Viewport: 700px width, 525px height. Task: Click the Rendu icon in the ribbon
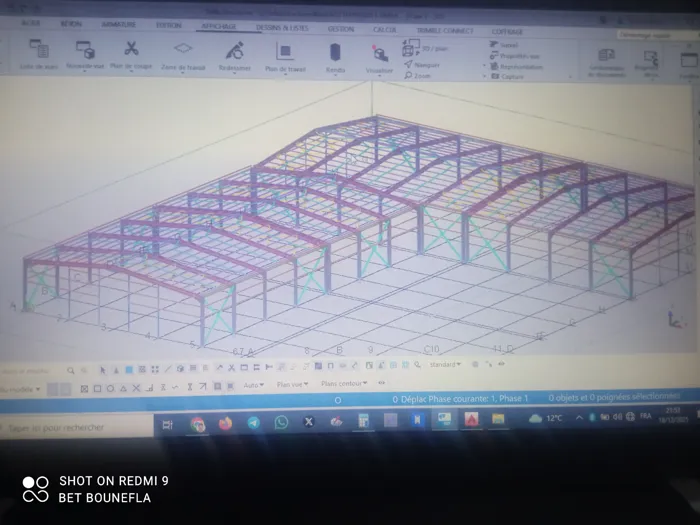click(x=336, y=52)
